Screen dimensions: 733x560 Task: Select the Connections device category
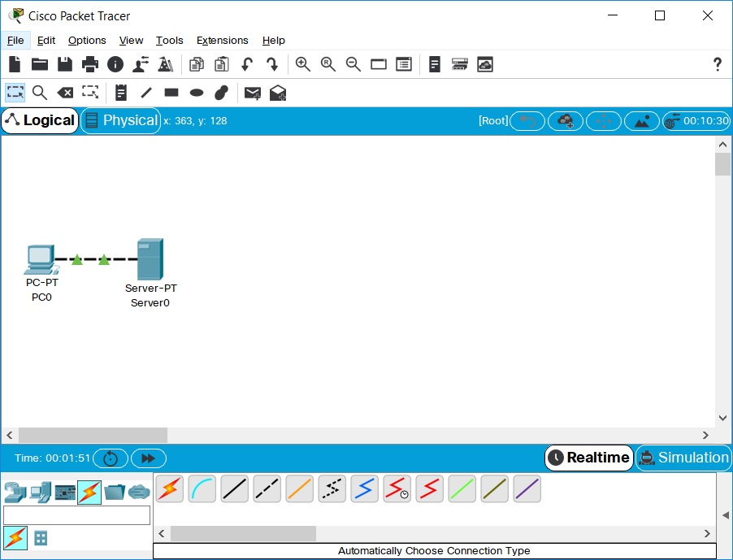[x=89, y=492]
